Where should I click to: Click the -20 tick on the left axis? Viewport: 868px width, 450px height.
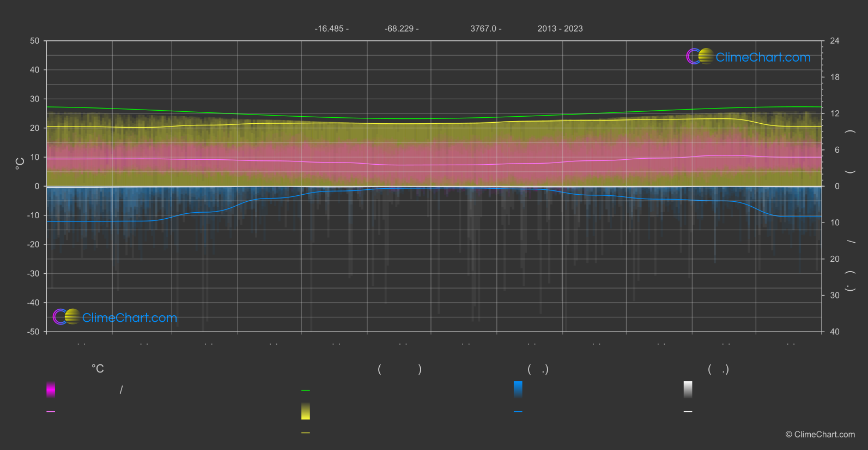pos(33,244)
